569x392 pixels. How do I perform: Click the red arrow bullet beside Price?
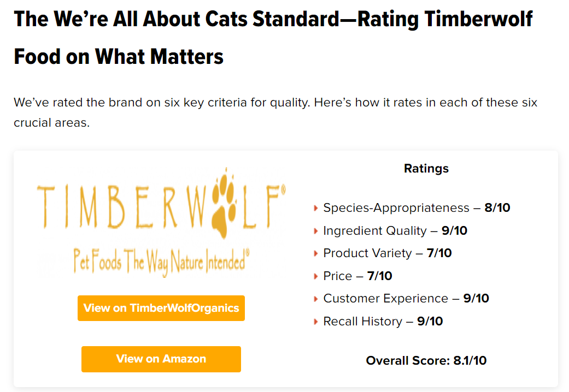(x=316, y=276)
